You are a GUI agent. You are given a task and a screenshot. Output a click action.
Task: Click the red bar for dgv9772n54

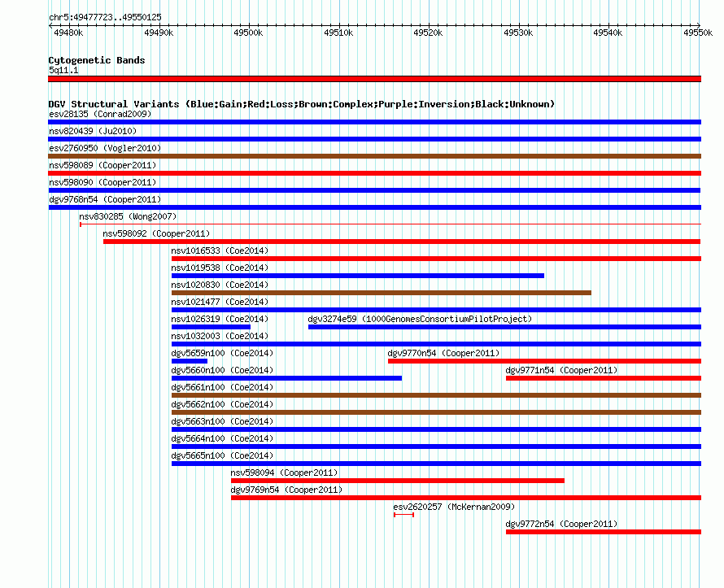(604, 532)
